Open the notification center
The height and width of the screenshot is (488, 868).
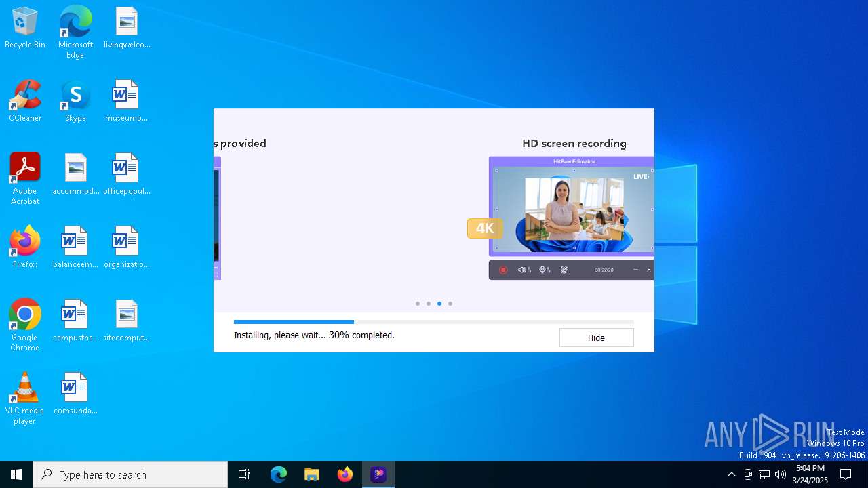(x=846, y=474)
